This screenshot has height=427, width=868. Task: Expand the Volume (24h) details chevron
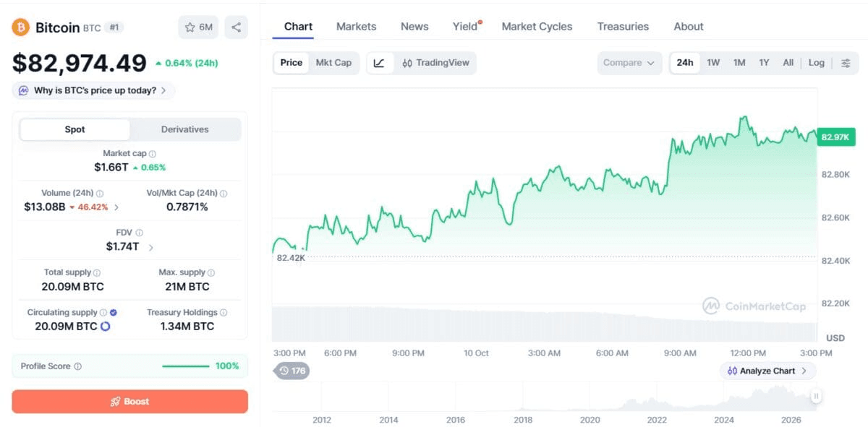click(x=116, y=207)
